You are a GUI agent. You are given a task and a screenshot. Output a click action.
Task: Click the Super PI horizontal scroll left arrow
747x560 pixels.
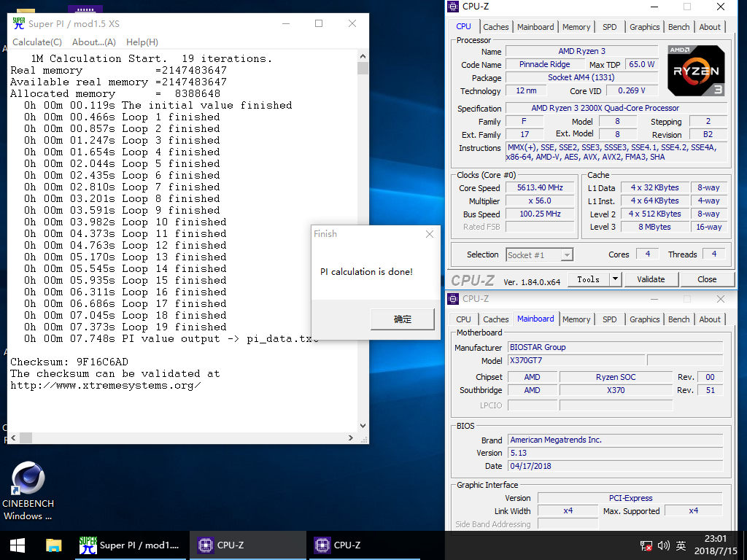click(x=13, y=437)
